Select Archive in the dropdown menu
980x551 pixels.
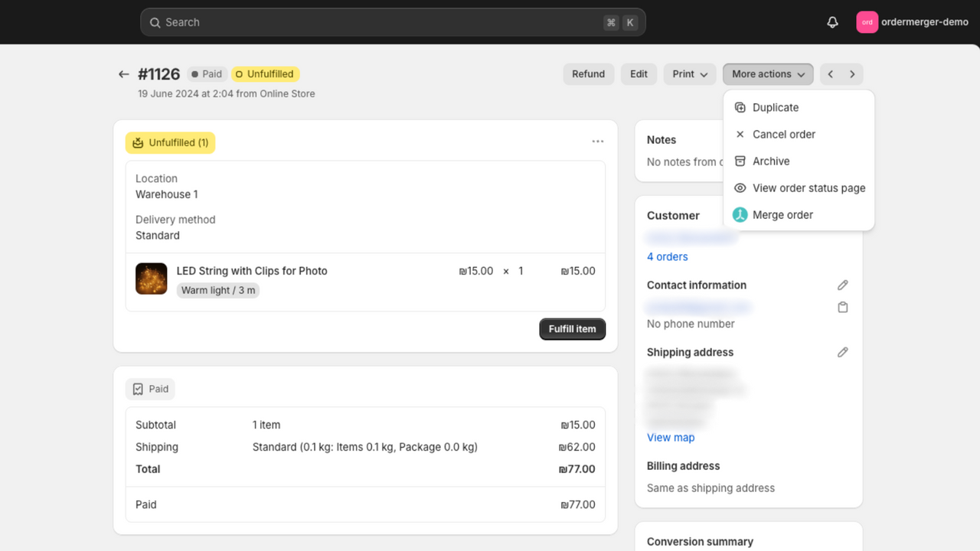point(799,161)
